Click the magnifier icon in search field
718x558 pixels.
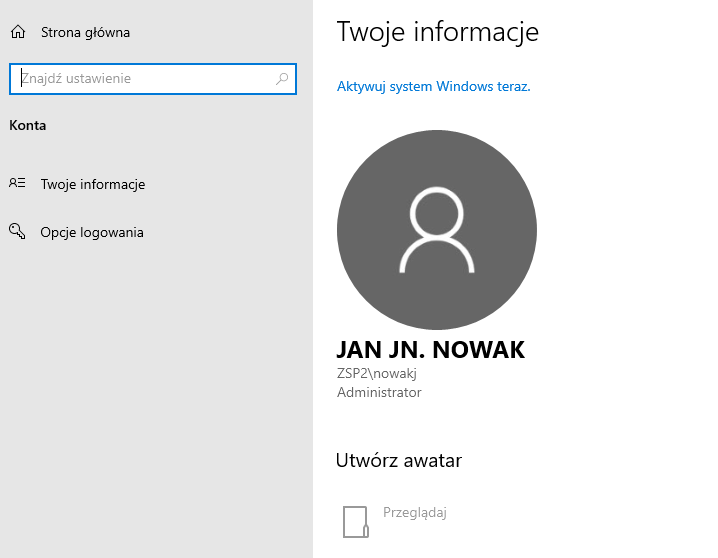(282, 79)
